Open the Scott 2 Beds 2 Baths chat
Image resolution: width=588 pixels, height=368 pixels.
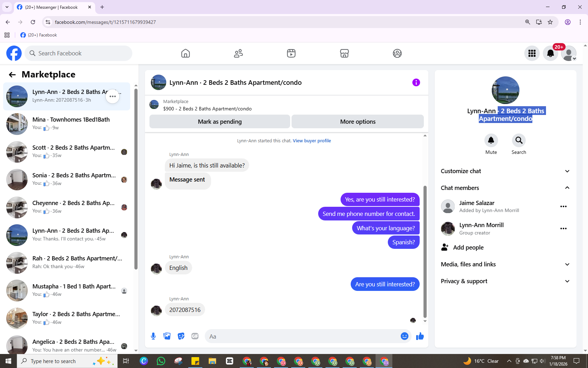tap(66, 152)
